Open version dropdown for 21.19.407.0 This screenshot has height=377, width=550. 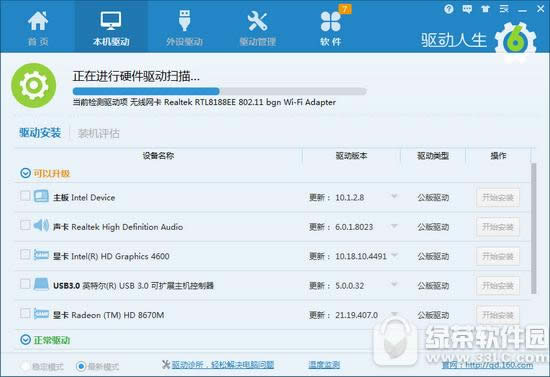(394, 314)
